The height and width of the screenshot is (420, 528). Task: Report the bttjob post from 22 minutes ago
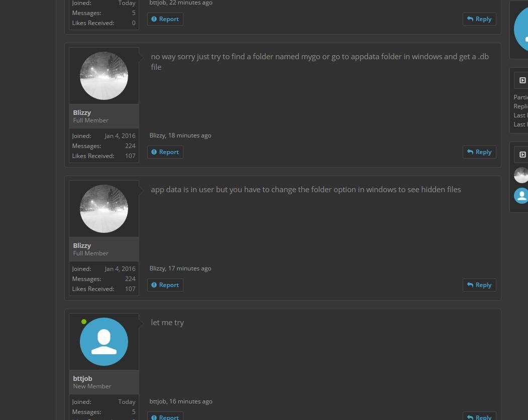[x=165, y=19]
